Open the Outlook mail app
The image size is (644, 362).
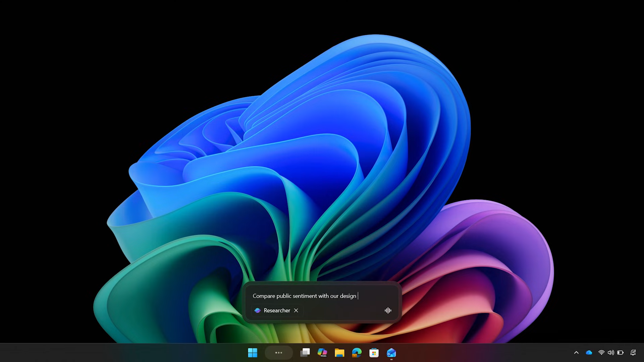(391, 353)
